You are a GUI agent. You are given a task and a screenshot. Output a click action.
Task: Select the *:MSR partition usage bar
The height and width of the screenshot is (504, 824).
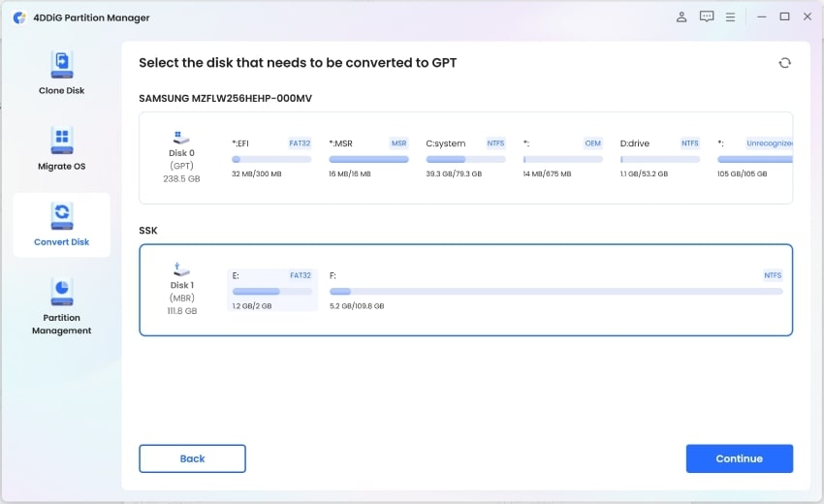(369, 159)
